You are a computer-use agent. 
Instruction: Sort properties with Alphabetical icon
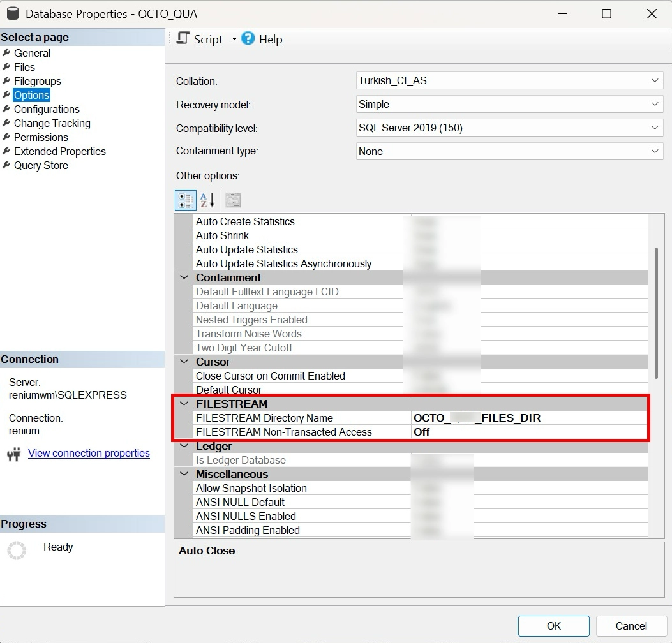click(x=207, y=200)
